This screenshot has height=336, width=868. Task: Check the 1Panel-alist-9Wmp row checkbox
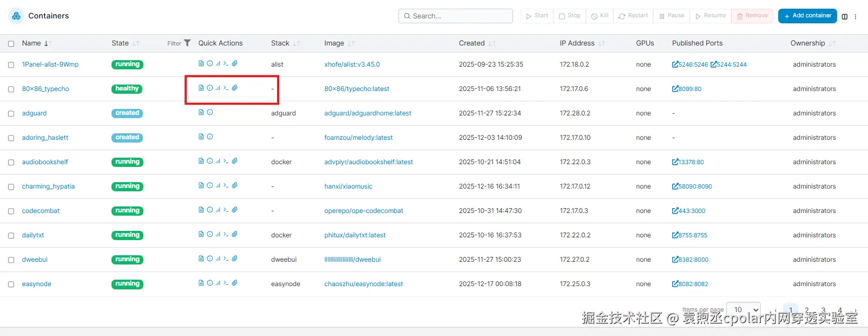pos(11,64)
